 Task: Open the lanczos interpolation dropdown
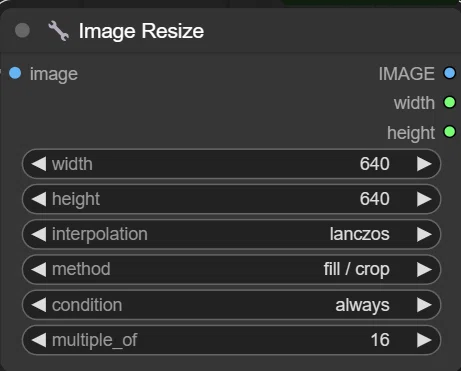231,234
